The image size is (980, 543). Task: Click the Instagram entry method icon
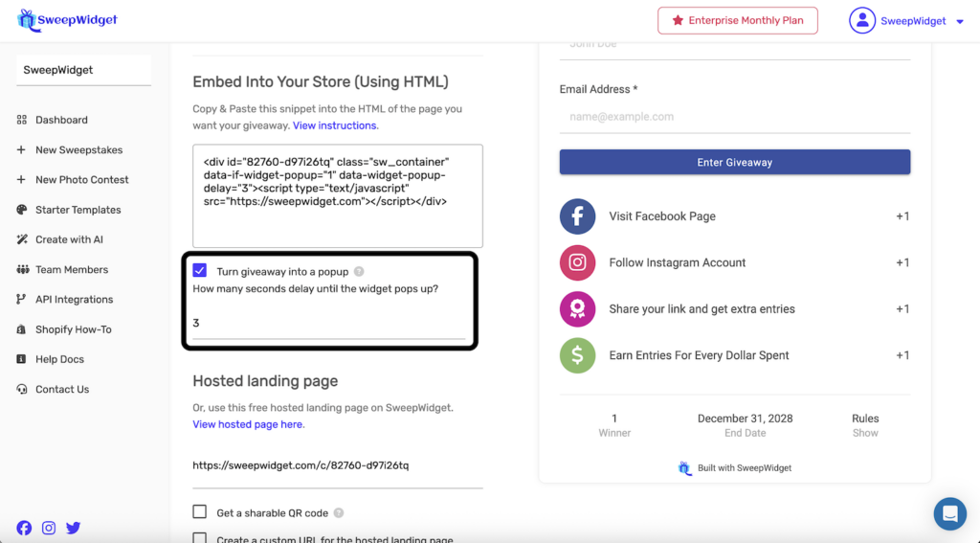[x=577, y=262]
